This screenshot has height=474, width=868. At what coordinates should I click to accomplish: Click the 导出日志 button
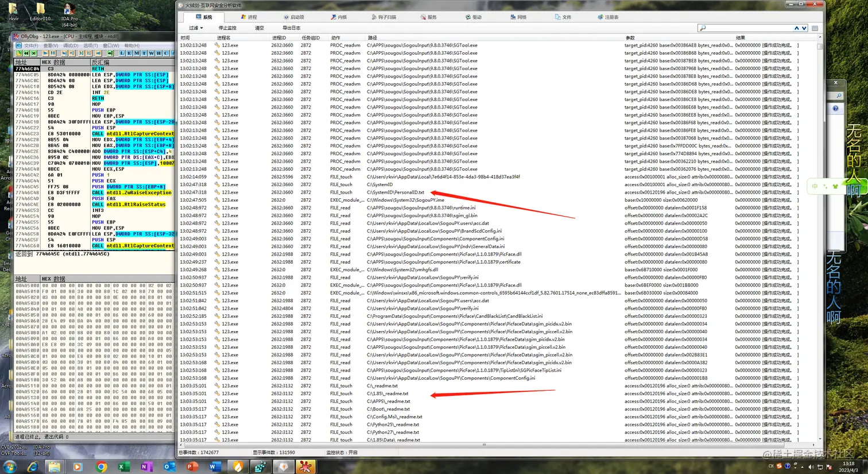tap(291, 28)
